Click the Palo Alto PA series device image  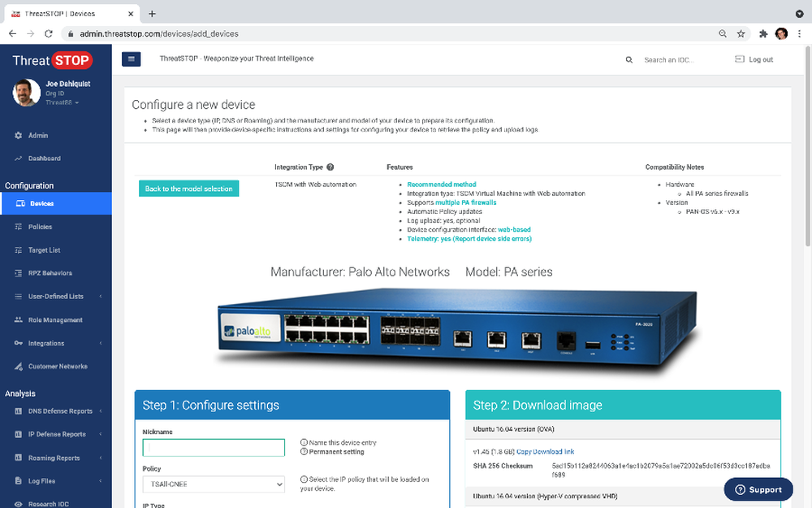[x=456, y=332]
